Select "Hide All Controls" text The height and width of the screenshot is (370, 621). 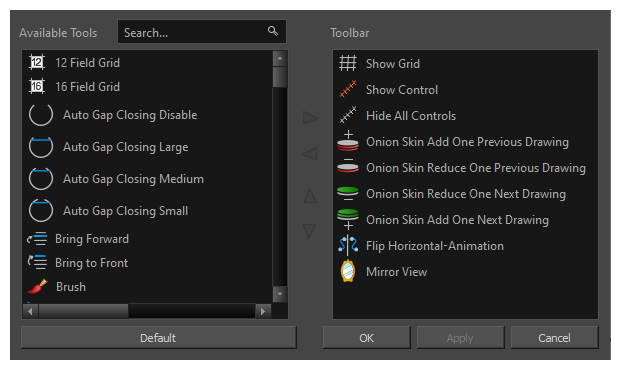coord(411,116)
